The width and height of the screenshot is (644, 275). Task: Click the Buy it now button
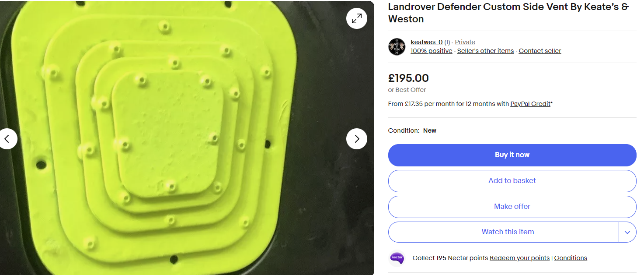tap(512, 155)
